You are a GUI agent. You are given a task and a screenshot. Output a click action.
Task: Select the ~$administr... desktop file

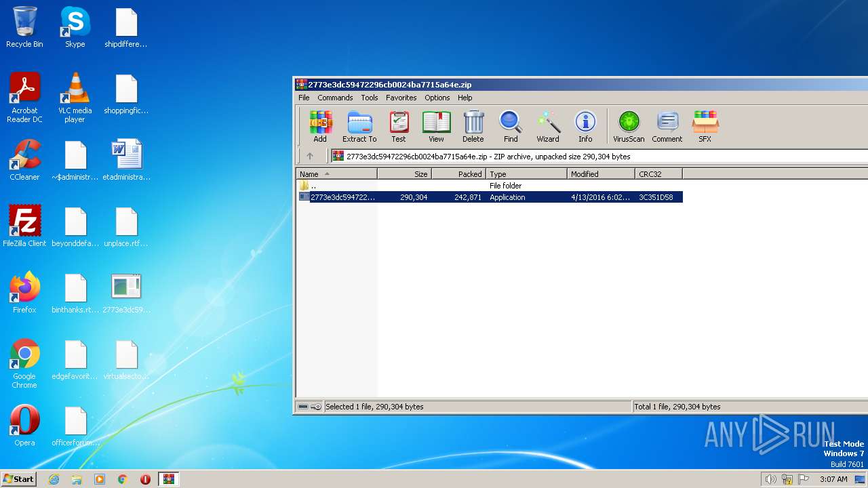[x=75, y=160]
